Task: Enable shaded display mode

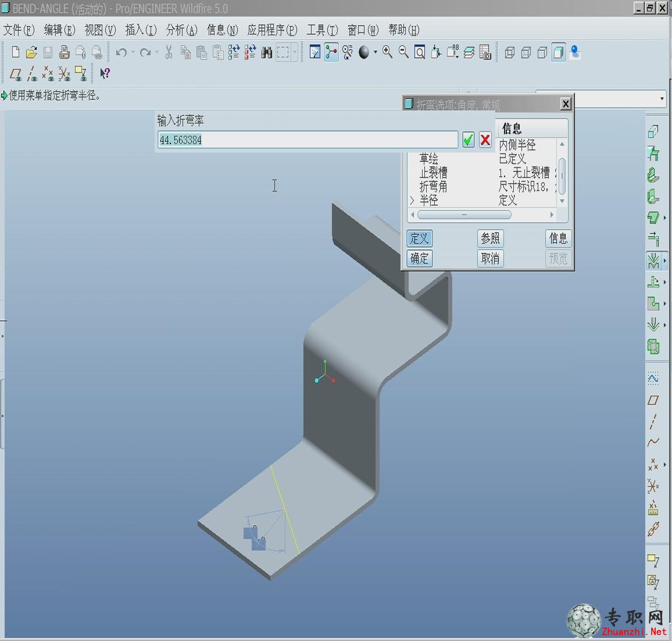Action: [559, 52]
